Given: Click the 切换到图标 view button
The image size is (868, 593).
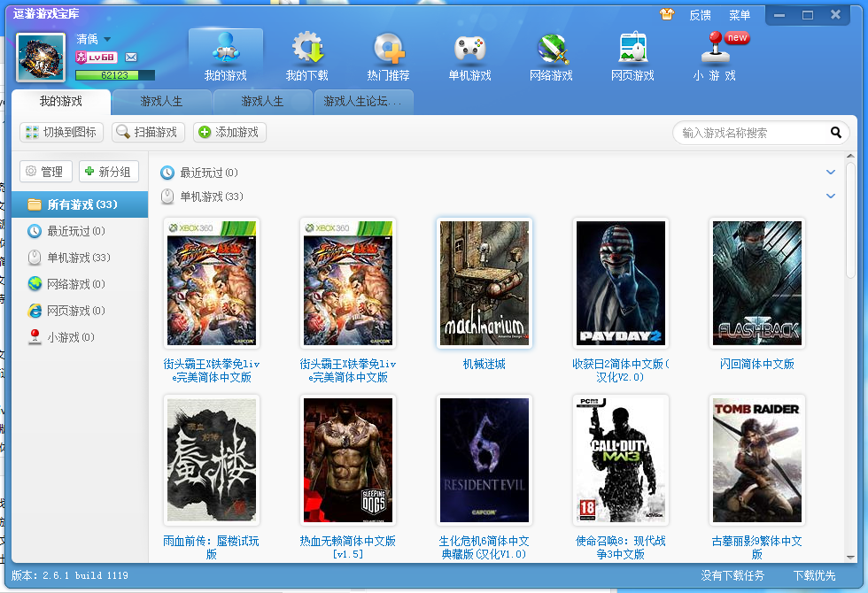Looking at the screenshot, I should pos(61,132).
